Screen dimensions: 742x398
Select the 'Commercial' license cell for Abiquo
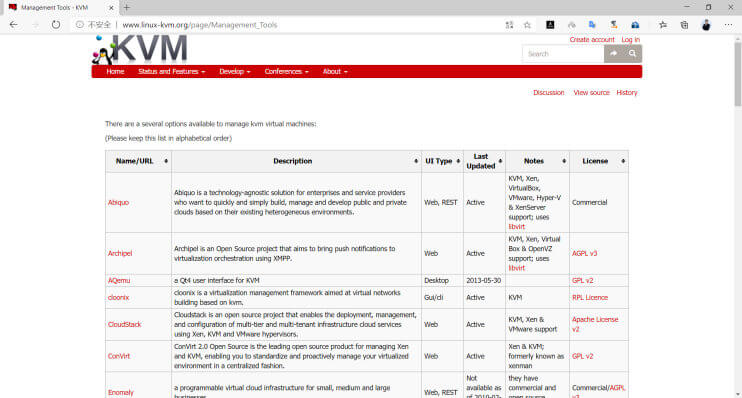[x=599, y=203]
